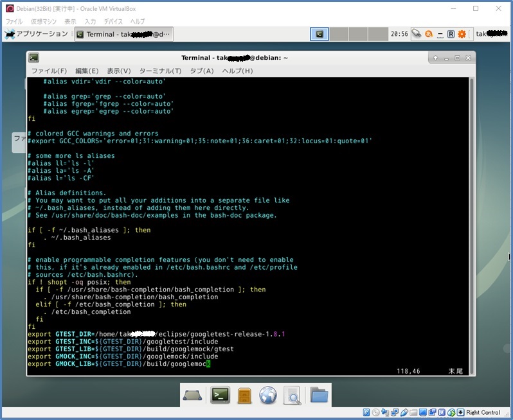This screenshot has width=513, height=420.
Task: Click the network connection tray icon
Action: 417,33
